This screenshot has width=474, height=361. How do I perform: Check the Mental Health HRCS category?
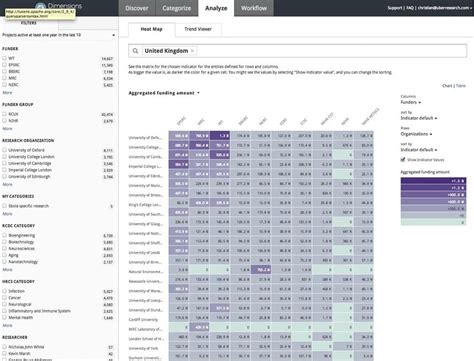pyautogui.click(x=4, y=318)
